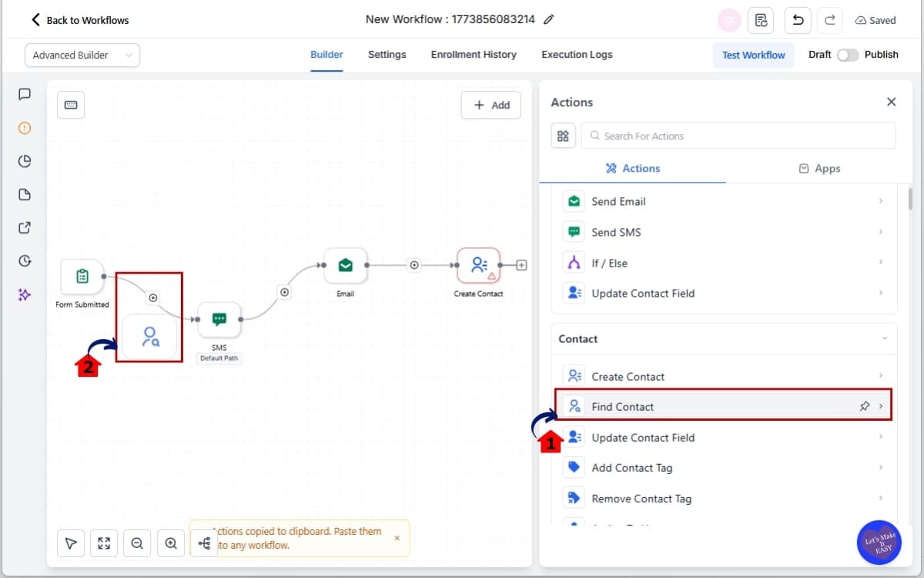The height and width of the screenshot is (578, 924).
Task: Select the Create Contact node on canvas
Action: 478,266
